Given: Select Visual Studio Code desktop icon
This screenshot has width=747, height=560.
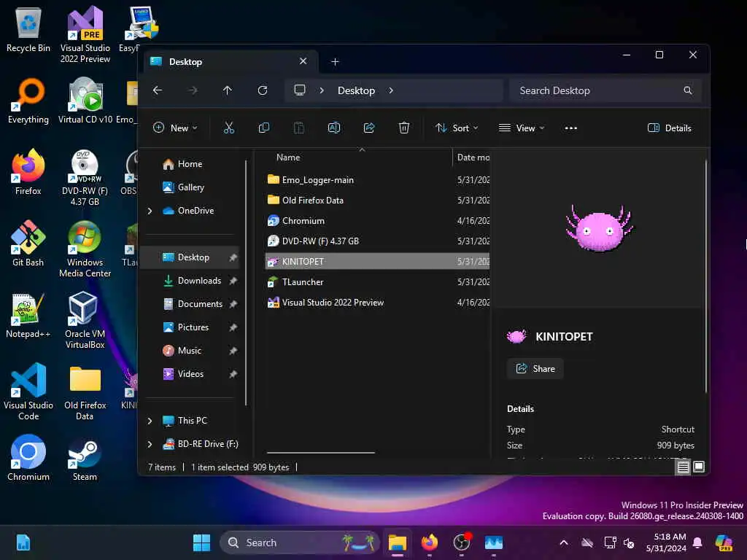Looking at the screenshot, I should coord(28,392).
